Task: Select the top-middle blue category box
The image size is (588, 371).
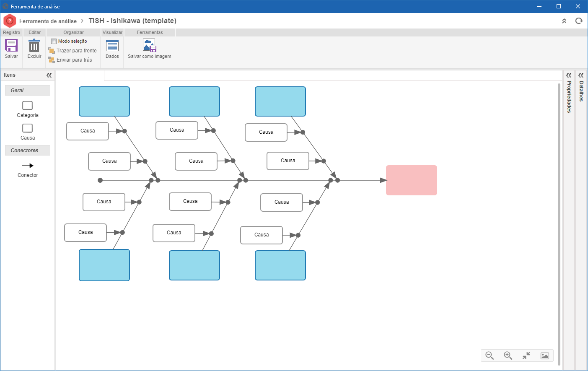Action: (194, 101)
